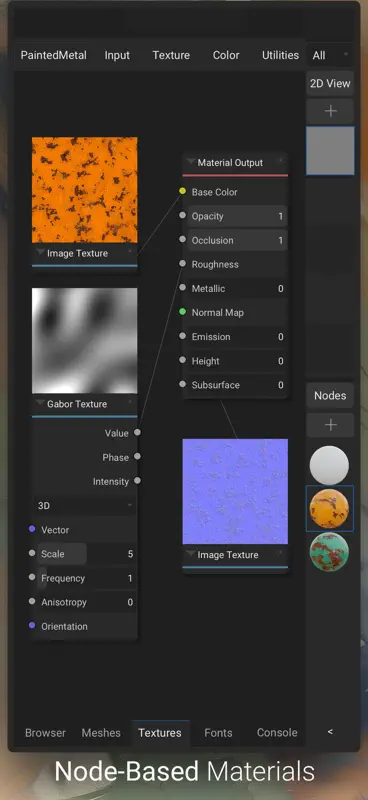Open the Utilities node menu
The width and height of the screenshot is (368, 800).
[280, 55]
